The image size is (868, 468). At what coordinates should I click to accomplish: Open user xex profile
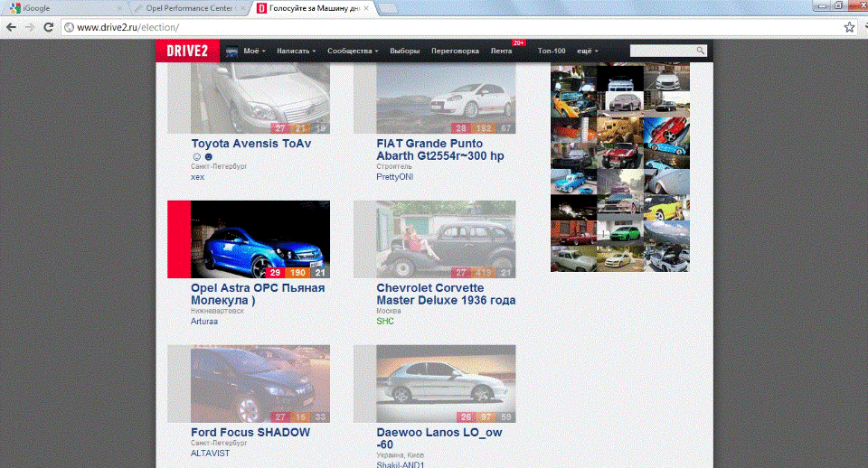click(x=198, y=177)
